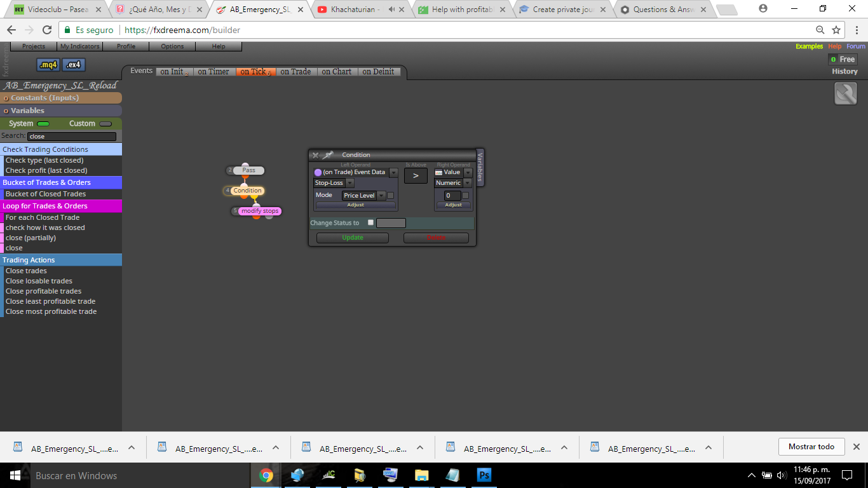868x488 pixels.
Task: Open File Explorer from the taskbar
Action: click(421, 475)
